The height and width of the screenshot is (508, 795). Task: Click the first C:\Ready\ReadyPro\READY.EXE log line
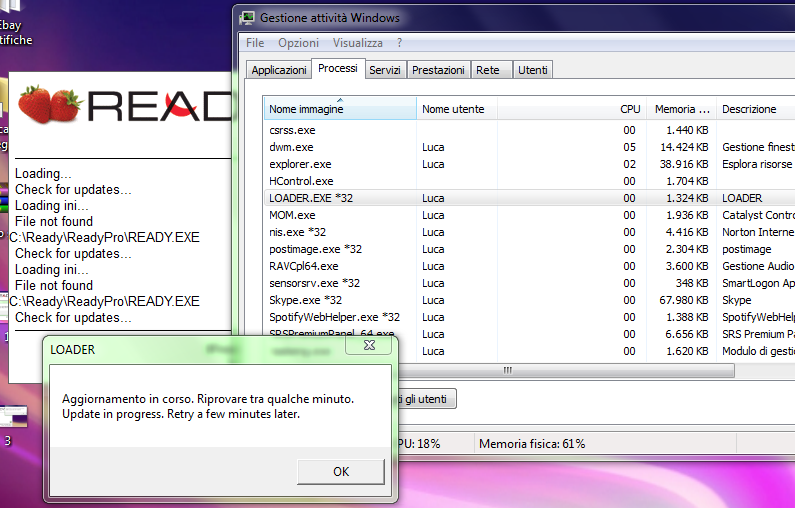[x=104, y=237]
